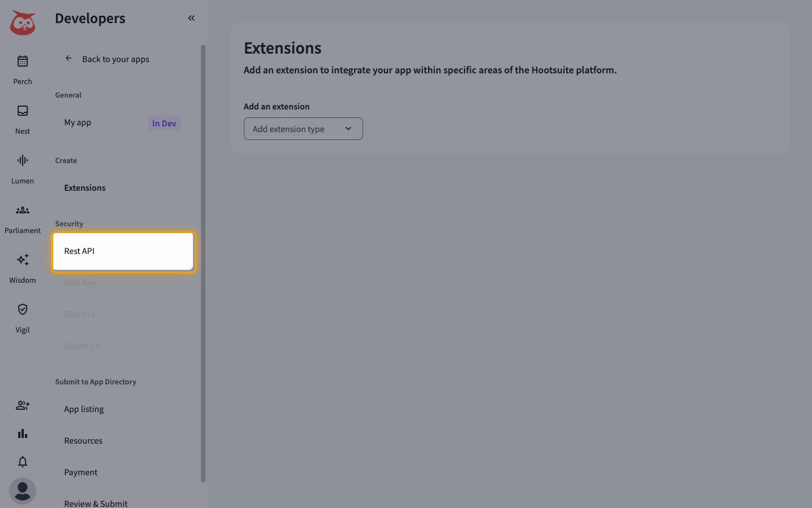Click the Hootsuite owl logo
812x508 pixels.
(x=23, y=23)
